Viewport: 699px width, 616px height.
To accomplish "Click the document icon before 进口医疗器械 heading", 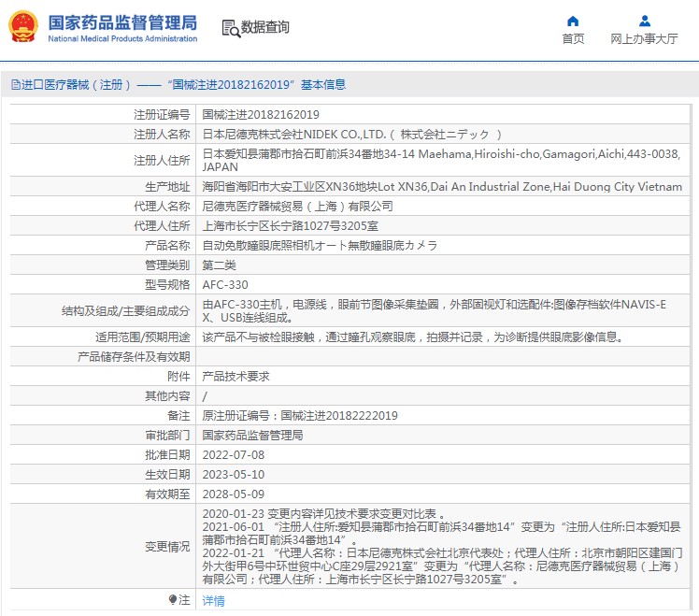I will click(15, 85).
